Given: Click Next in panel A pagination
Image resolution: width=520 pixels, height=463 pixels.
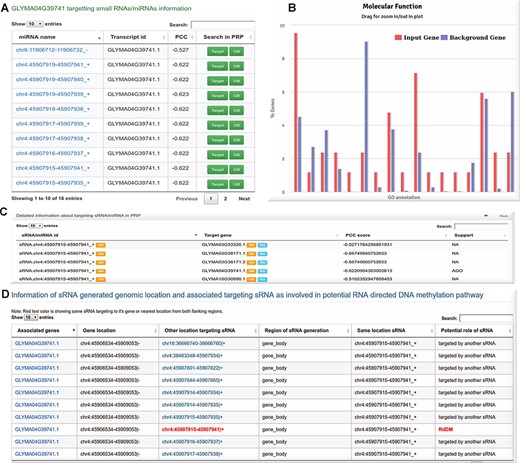Looking at the screenshot, I should pos(244,199).
